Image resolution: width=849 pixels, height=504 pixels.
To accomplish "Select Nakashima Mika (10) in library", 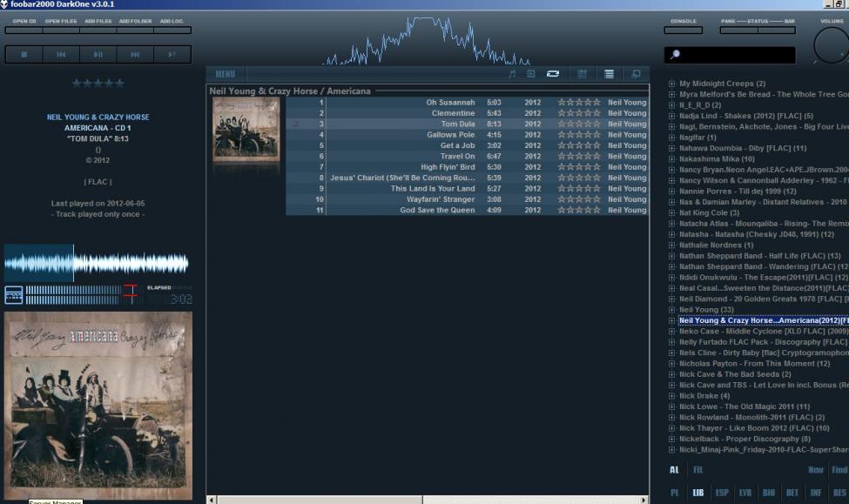I will point(717,158).
